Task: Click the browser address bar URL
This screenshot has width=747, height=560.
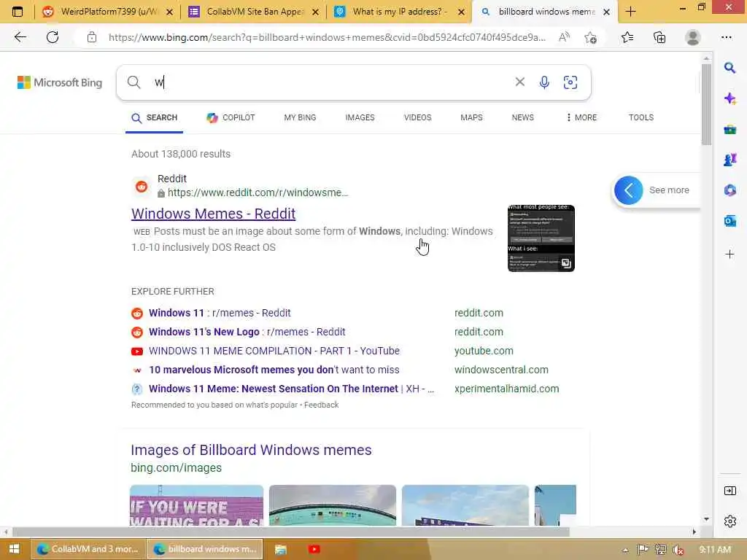Action: coord(327,38)
